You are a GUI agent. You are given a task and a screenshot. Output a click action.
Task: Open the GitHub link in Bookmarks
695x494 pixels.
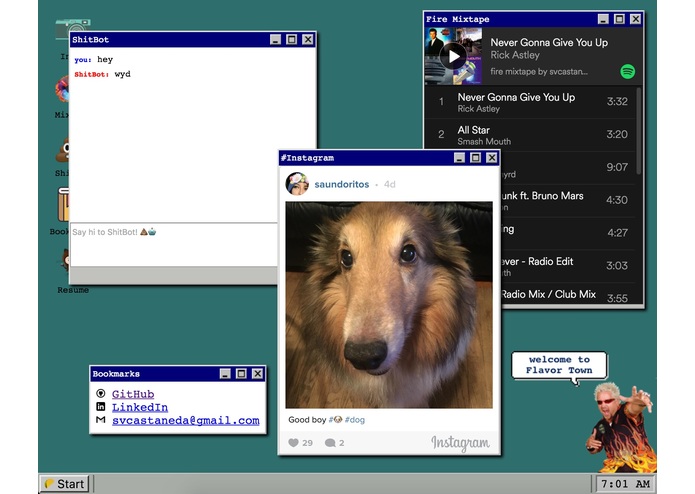[133, 394]
